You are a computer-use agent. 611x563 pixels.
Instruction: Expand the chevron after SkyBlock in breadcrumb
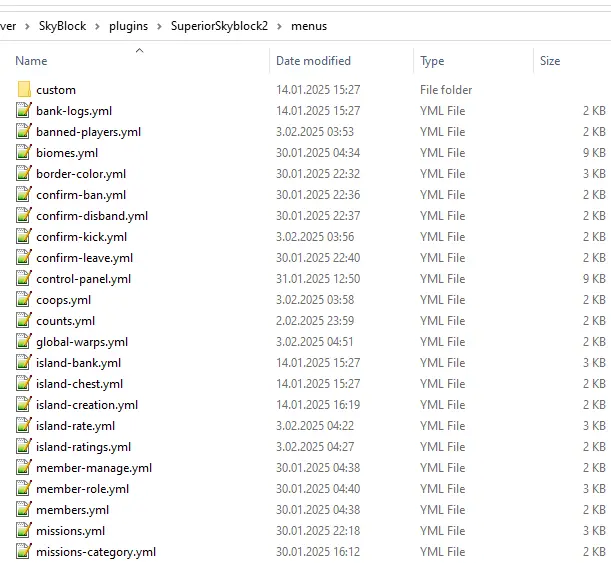(97, 26)
